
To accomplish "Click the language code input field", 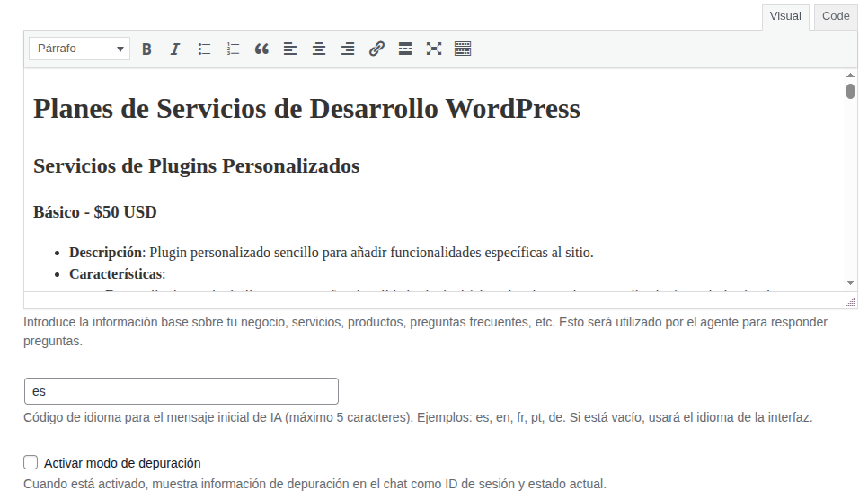I will (x=181, y=391).
